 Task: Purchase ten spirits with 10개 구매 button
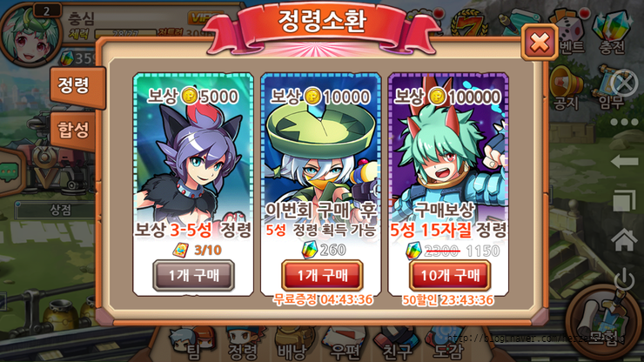pyautogui.click(x=450, y=275)
